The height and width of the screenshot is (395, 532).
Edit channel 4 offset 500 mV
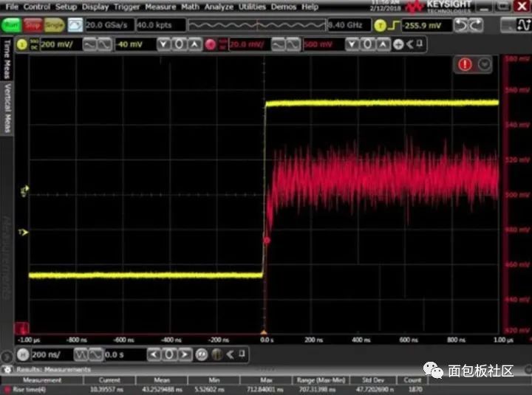[x=324, y=44]
